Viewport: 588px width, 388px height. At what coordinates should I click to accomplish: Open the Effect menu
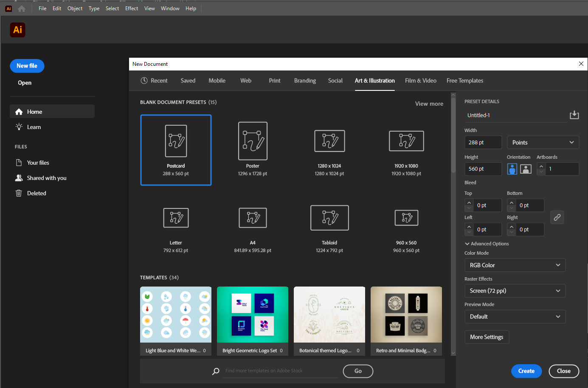click(x=132, y=8)
